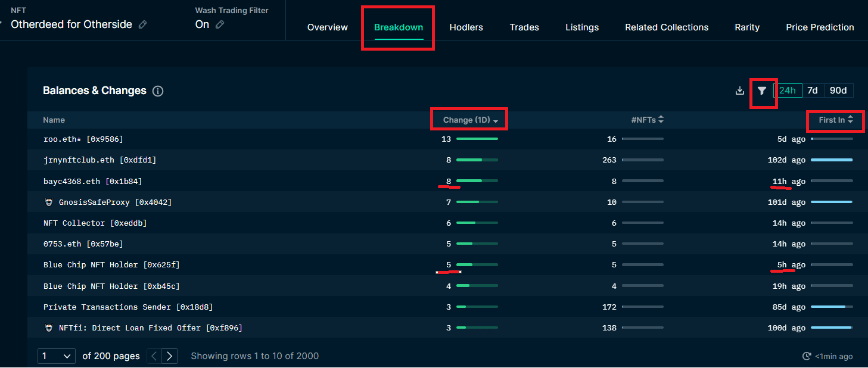
Task: Open bayc4368.eth [0x1b84] address
Action: (93, 182)
